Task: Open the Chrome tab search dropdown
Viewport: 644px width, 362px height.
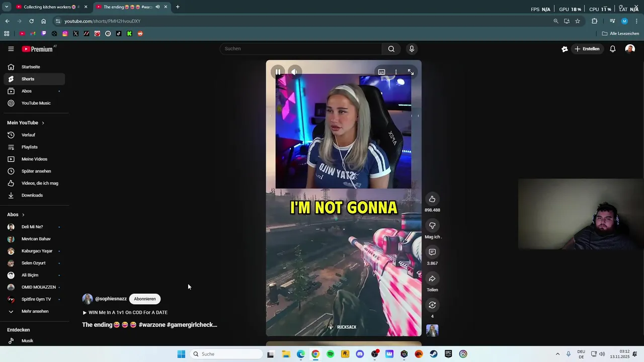Action: [x=7, y=7]
